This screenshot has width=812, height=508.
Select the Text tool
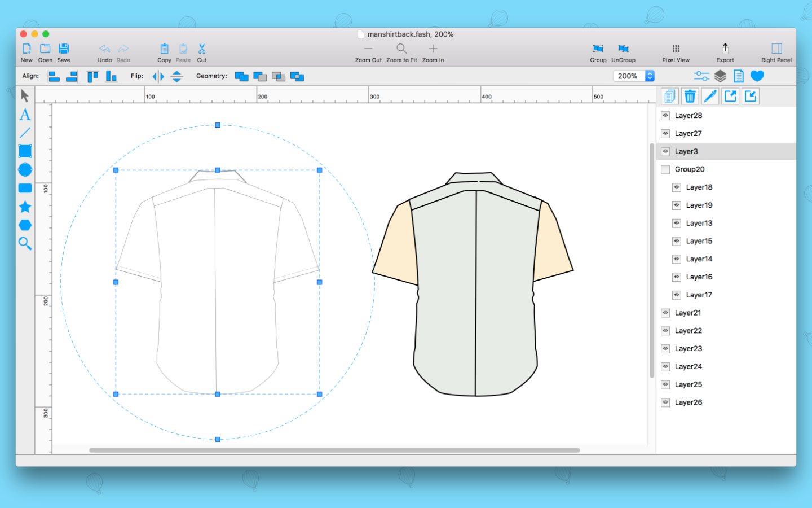point(25,115)
